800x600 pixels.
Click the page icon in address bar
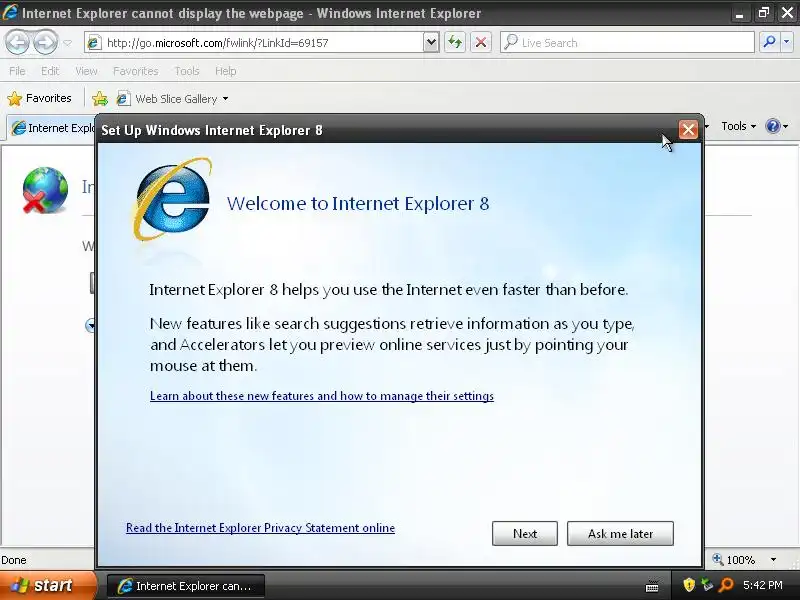tap(94, 43)
